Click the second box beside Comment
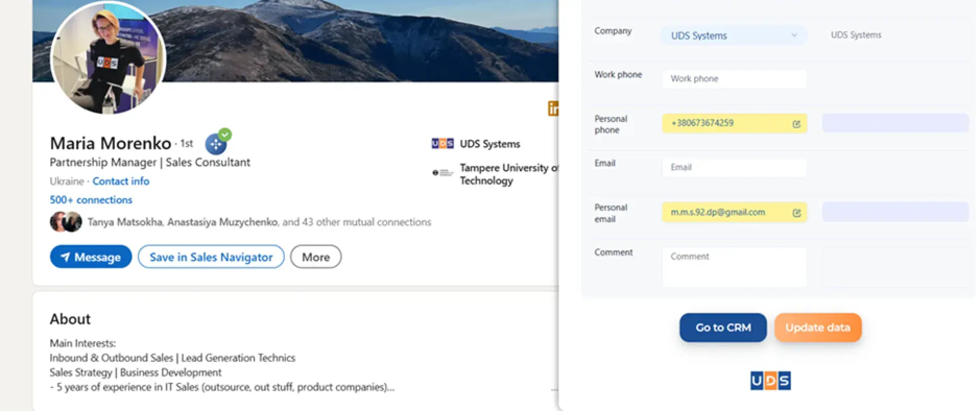Image resolution: width=980 pixels, height=411 pixels. tap(895, 267)
